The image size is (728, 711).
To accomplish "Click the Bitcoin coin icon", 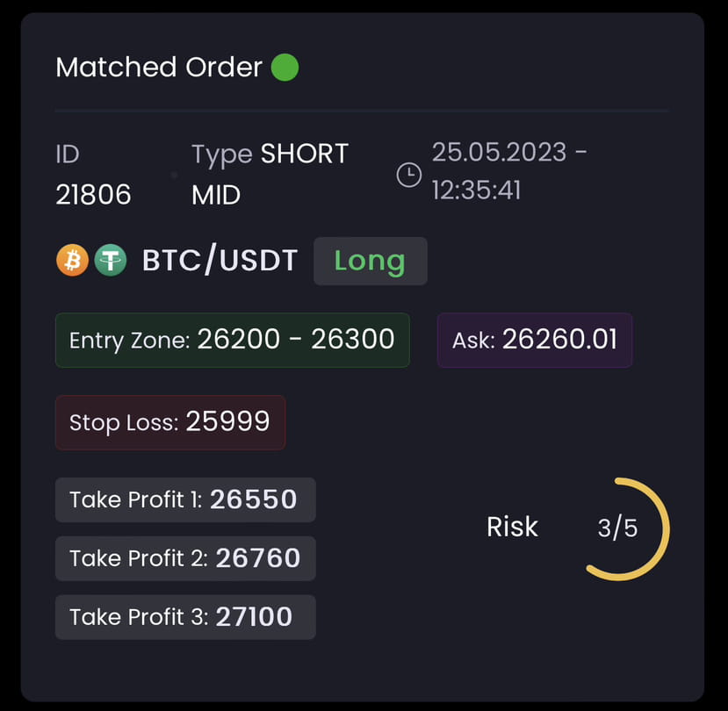I will (x=72, y=260).
